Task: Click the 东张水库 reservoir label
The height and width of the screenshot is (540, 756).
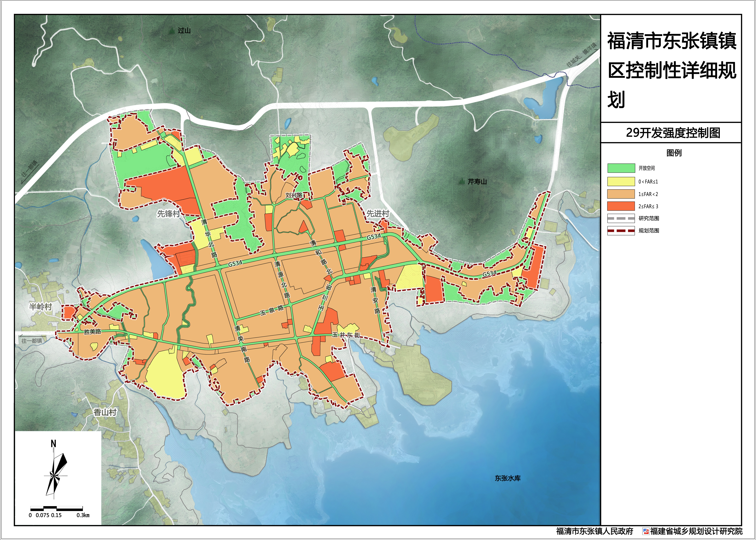Action: [508, 478]
